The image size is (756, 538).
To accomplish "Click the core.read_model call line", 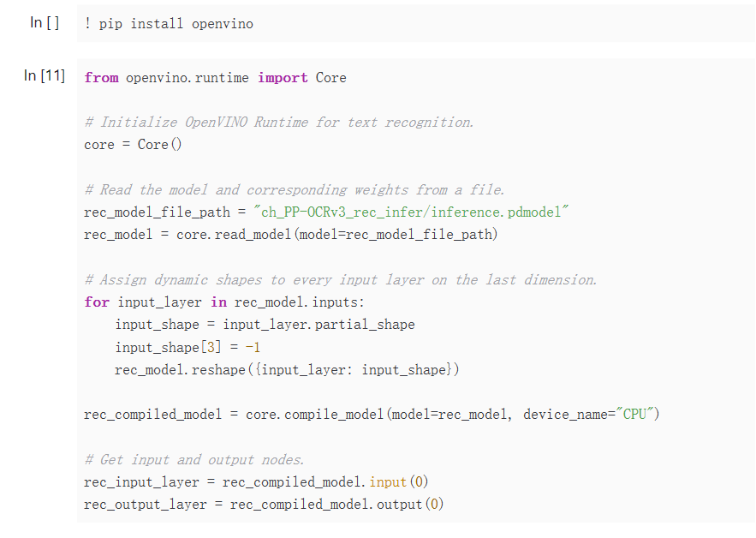I will 291,235.
